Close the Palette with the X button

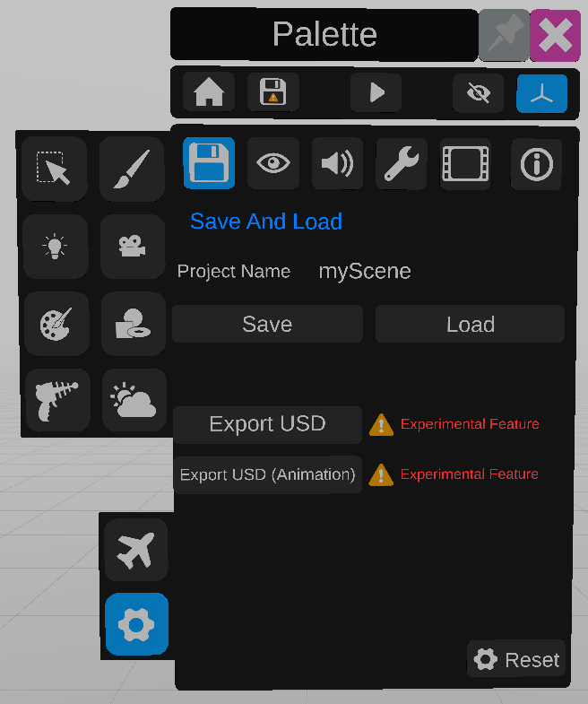[x=555, y=36]
